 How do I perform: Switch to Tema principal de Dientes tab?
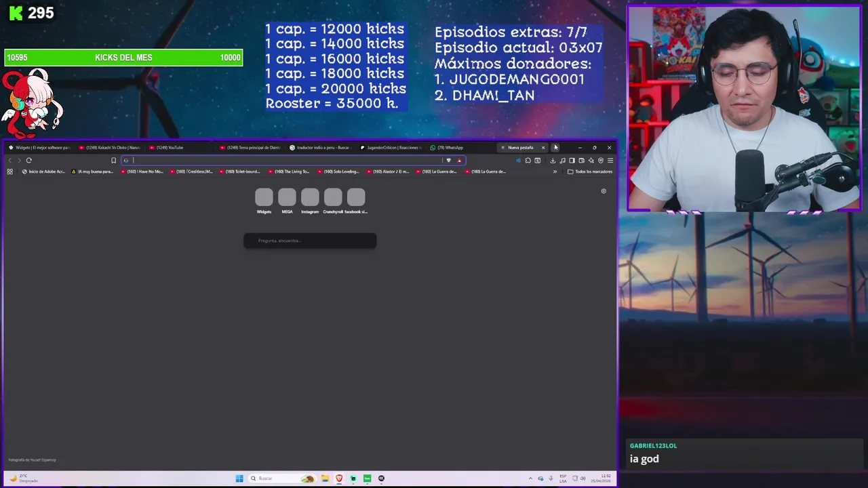(251, 147)
